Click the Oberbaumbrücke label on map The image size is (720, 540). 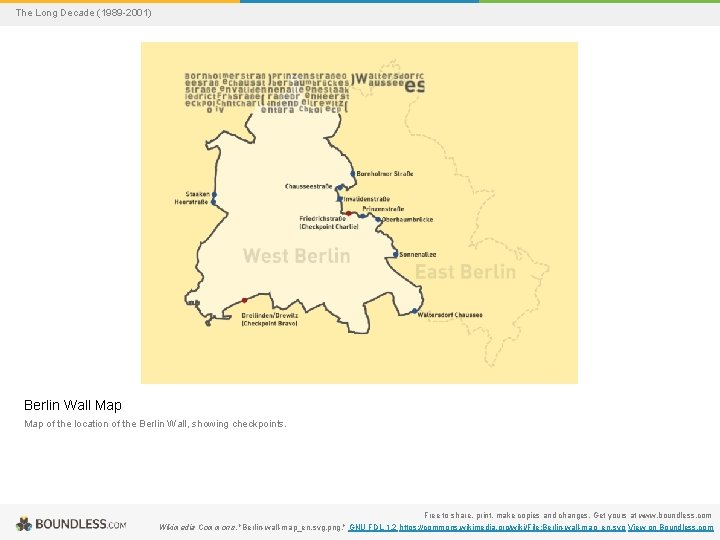point(407,219)
